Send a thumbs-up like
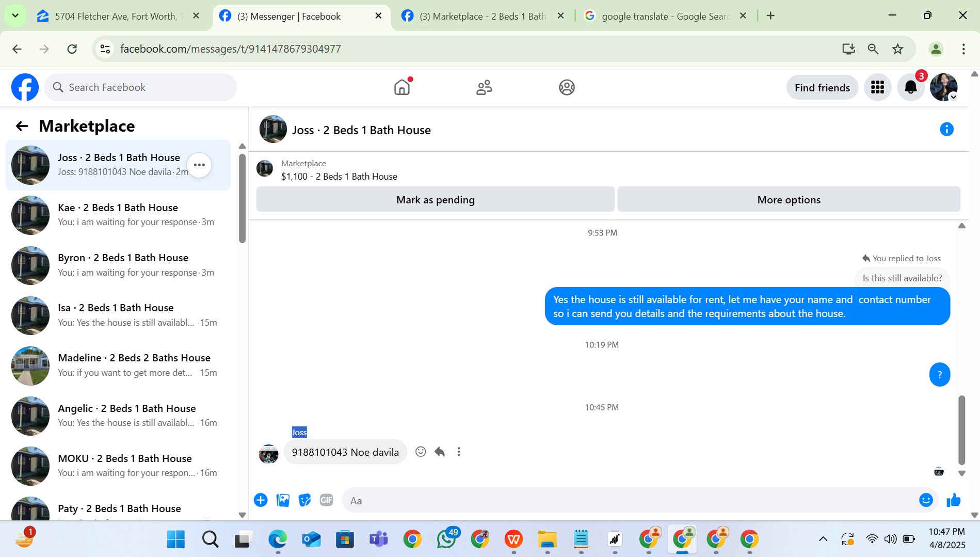The width and height of the screenshot is (980, 557). point(953,500)
